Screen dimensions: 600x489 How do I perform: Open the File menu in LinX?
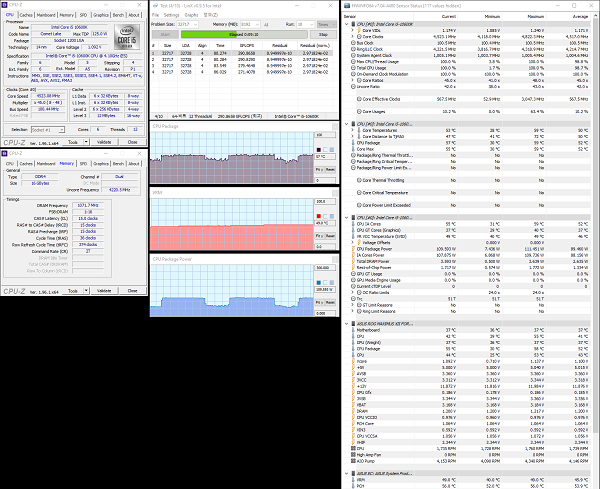[x=155, y=15]
